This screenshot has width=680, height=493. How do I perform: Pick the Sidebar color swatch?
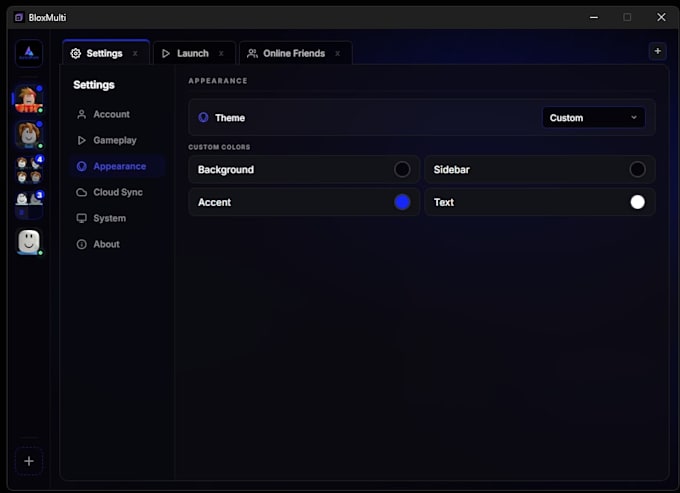(637, 169)
